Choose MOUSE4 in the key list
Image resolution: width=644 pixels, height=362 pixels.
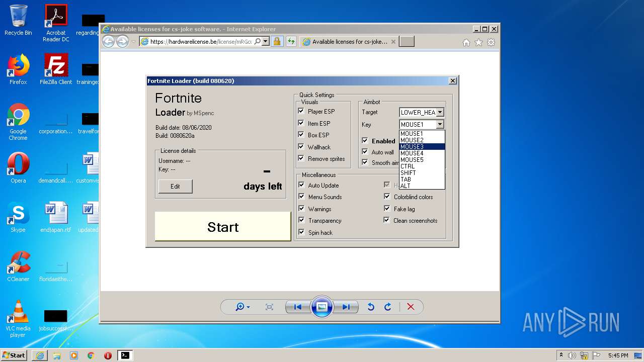pyautogui.click(x=422, y=153)
